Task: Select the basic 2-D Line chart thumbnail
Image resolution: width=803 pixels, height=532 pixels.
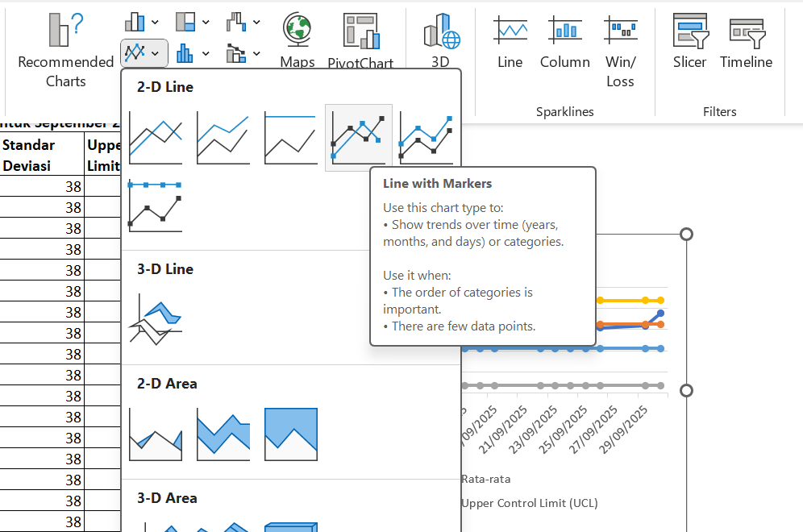Action: pos(156,138)
